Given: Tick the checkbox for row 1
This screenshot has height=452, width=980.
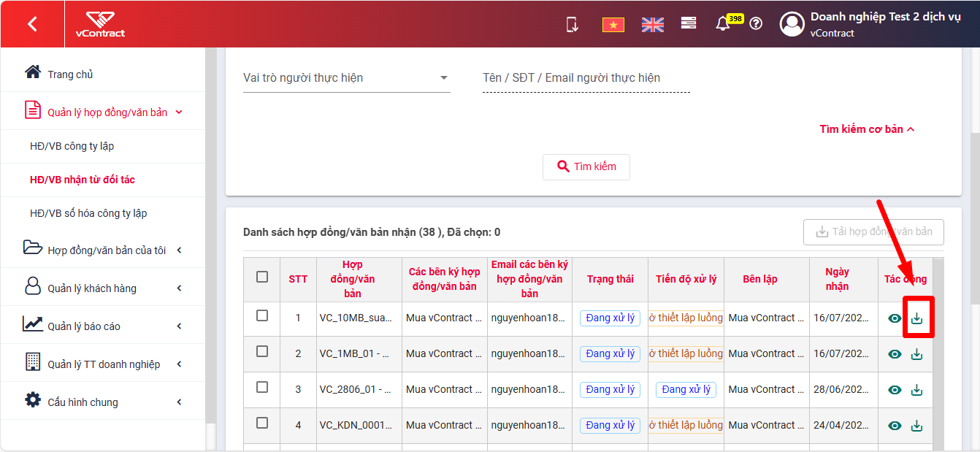Looking at the screenshot, I should 262,315.
